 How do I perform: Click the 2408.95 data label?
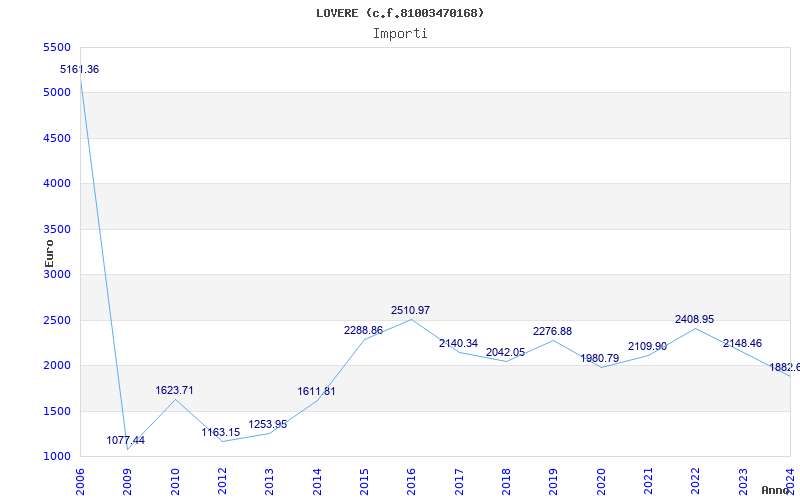click(x=694, y=319)
